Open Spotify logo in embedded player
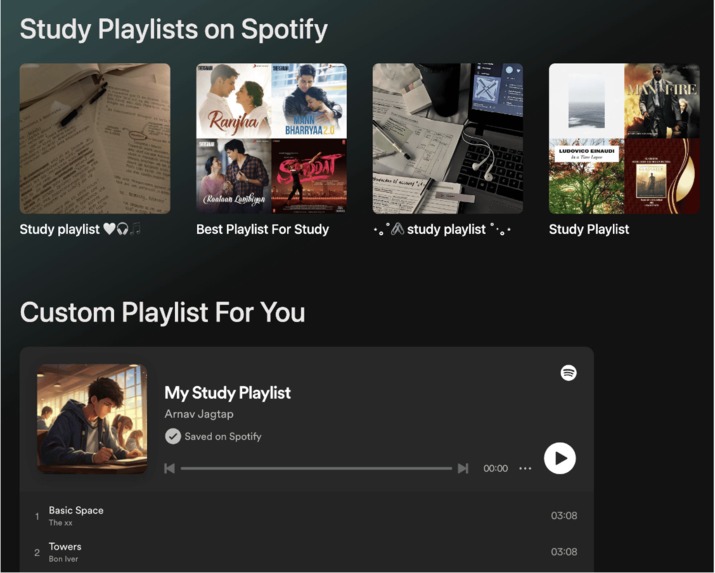715x573 pixels. [x=568, y=373]
